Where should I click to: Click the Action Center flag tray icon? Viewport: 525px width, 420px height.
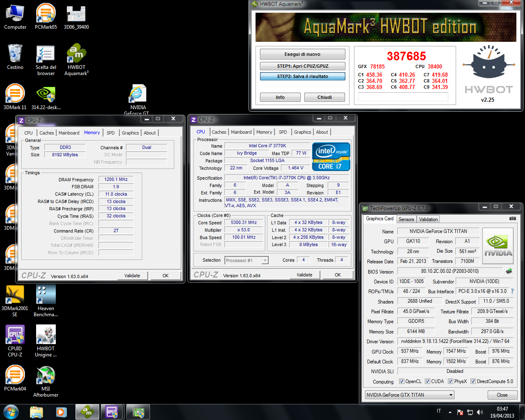tap(460, 412)
